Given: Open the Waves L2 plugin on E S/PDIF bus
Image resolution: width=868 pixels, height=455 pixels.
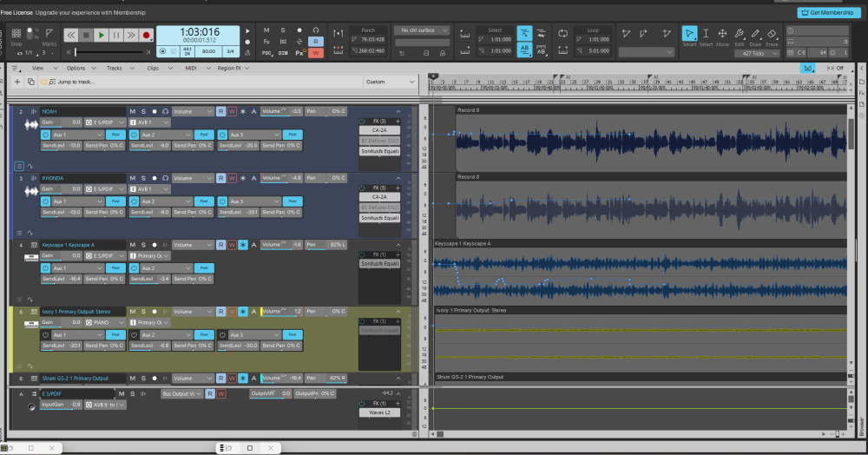Looking at the screenshot, I should 379,412.
